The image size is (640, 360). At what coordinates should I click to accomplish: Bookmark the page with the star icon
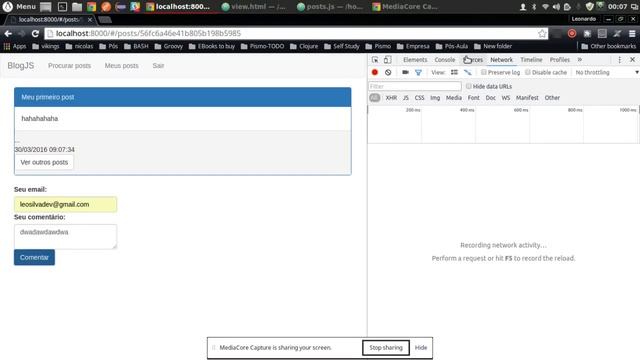click(x=542, y=33)
